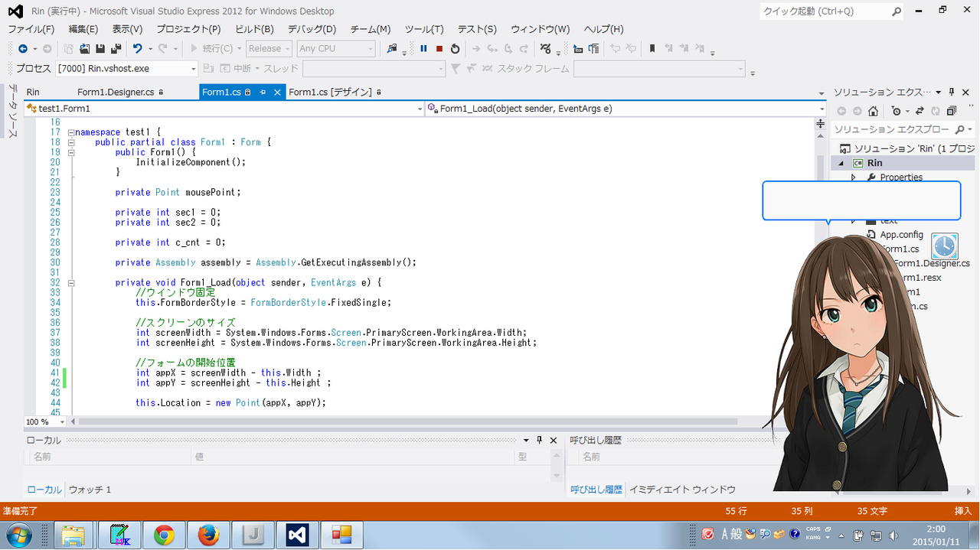Click the search magnifier in Solution Explorer
Screen dimensions: 980x550
point(961,129)
